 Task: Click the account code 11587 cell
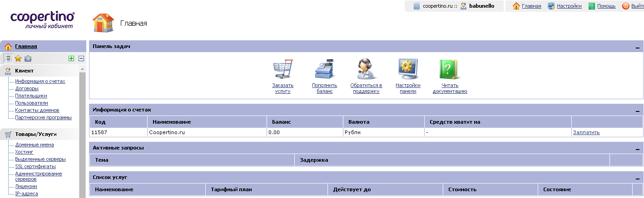coord(118,132)
